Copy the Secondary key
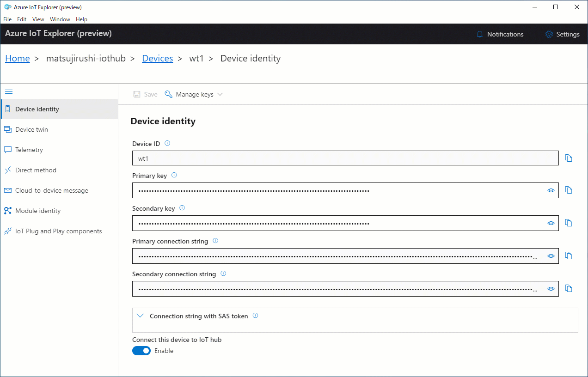Screen dimensions: 588x377 pos(569,223)
